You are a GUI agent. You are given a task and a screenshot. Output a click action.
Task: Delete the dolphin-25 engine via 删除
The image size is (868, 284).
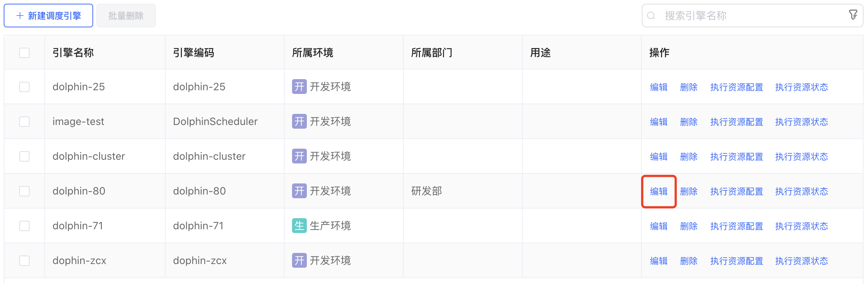pyautogui.click(x=689, y=87)
